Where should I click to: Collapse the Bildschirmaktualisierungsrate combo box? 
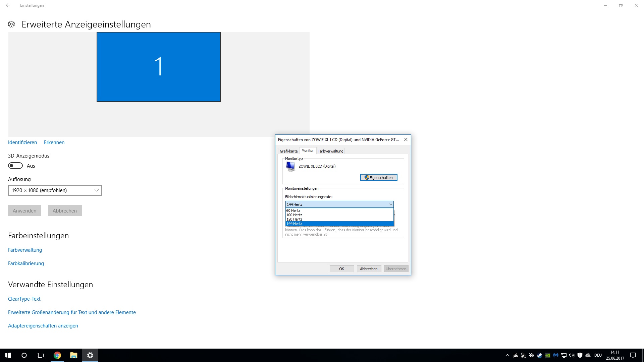pos(390,204)
